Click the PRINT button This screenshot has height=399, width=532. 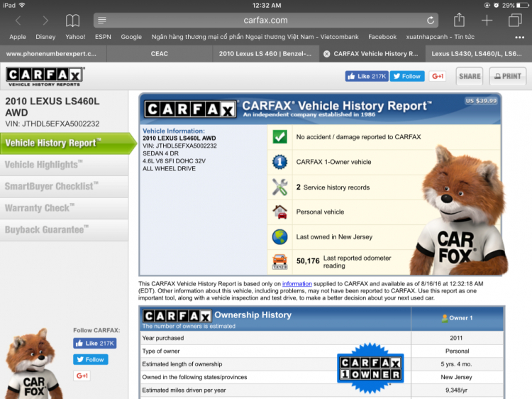pyautogui.click(x=508, y=77)
